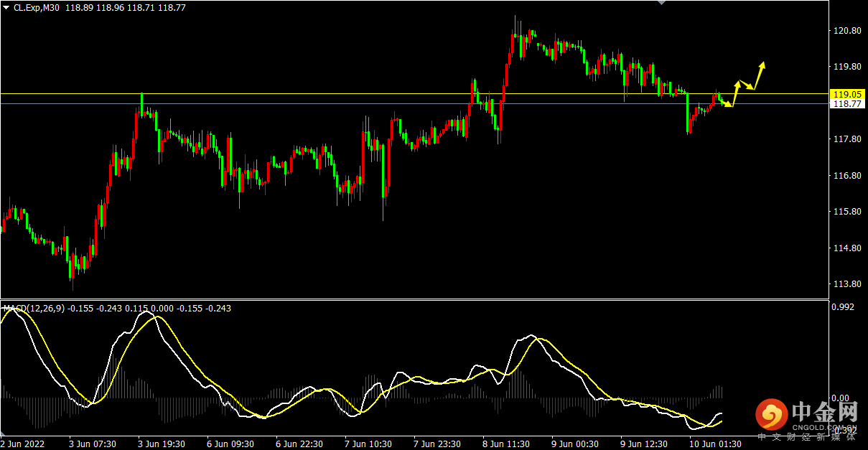Click the 10 Jun 01:30 time label

click(714, 444)
